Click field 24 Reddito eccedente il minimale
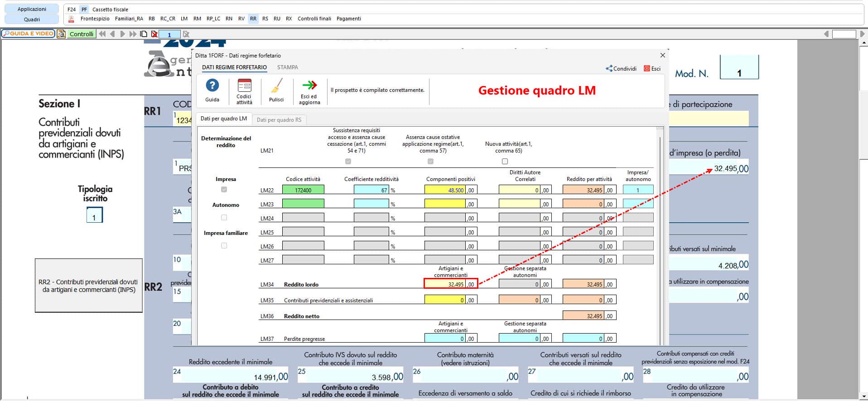868x401 pixels. pos(231,376)
